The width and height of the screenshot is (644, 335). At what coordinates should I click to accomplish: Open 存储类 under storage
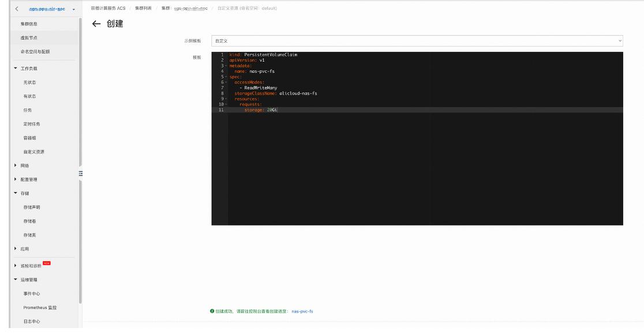(29, 235)
